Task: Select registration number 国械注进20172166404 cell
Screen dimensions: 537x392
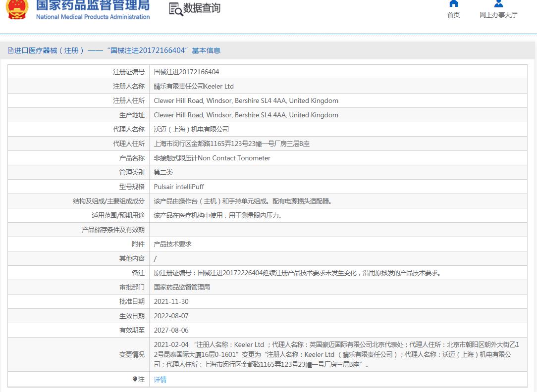Action: click(x=186, y=72)
